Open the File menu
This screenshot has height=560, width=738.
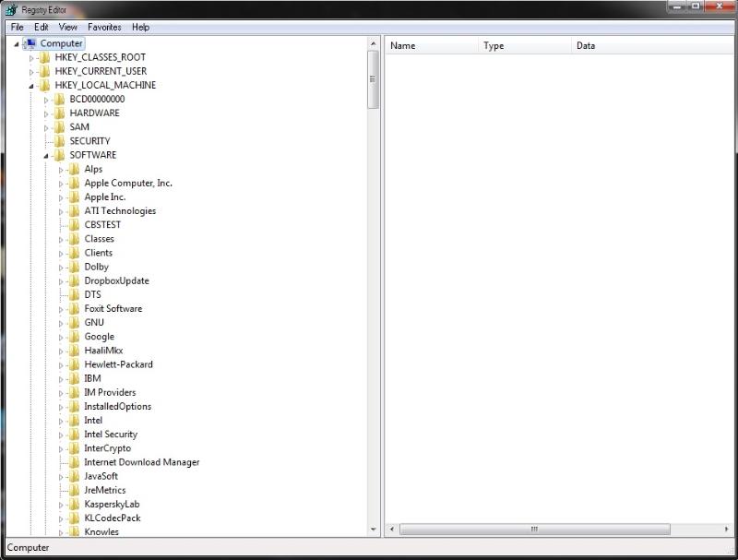(x=18, y=28)
